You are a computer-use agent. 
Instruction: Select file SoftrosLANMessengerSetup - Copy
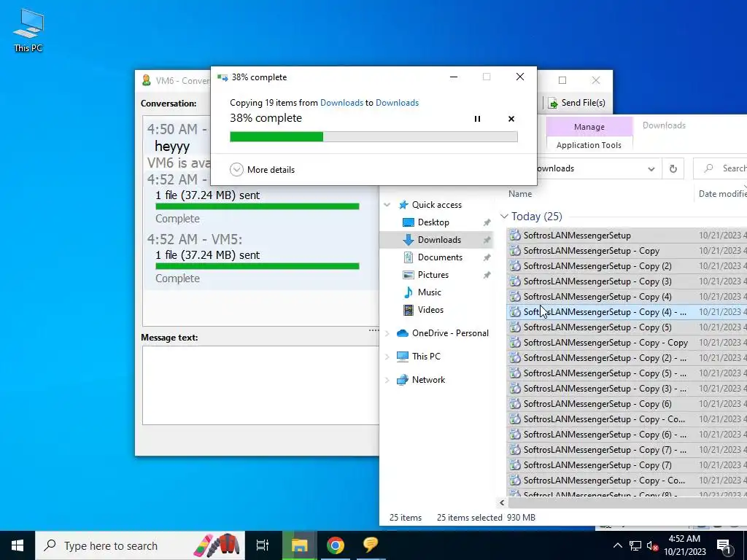click(591, 251)
